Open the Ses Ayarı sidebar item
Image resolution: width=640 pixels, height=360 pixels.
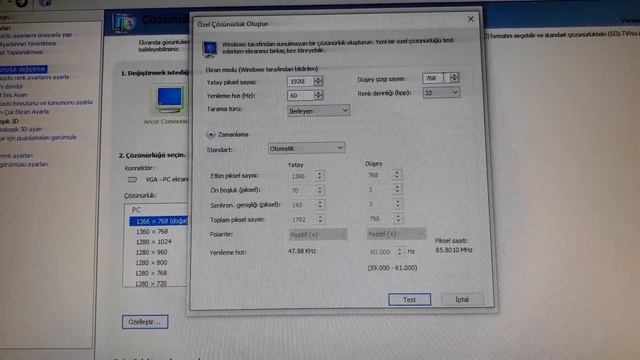pyautogui.click(x=13, y=95)
